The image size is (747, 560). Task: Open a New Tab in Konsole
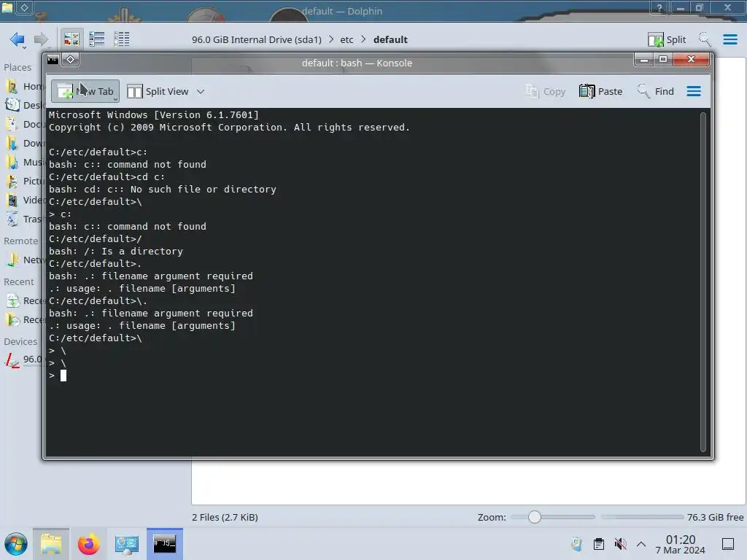(85, 91)
